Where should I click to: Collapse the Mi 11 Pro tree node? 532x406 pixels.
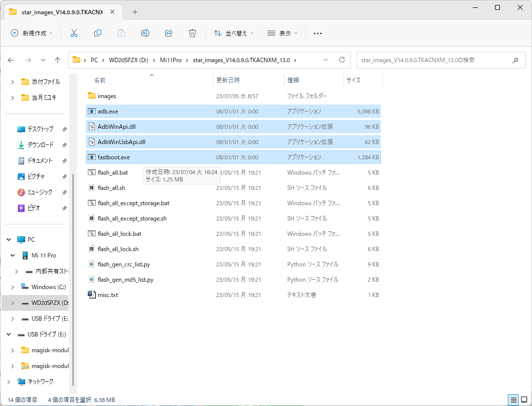[12, 256]
